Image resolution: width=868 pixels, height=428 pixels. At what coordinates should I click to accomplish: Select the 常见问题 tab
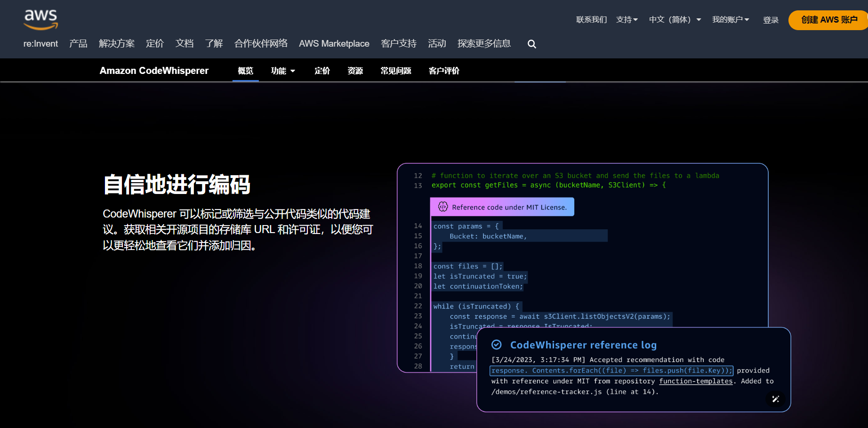tap(396, 71)
